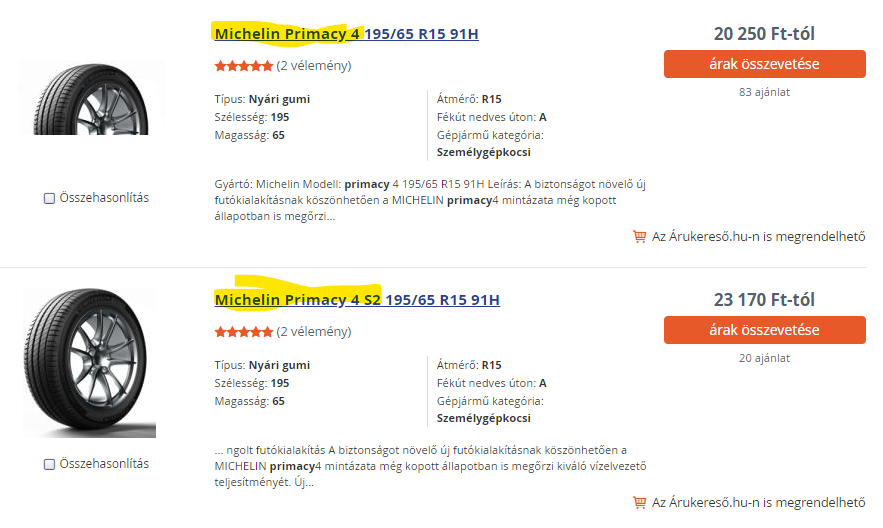Click the star rating of Michelin Primacy 4
The image size is (883, 528).
click(x=243, y=66)
